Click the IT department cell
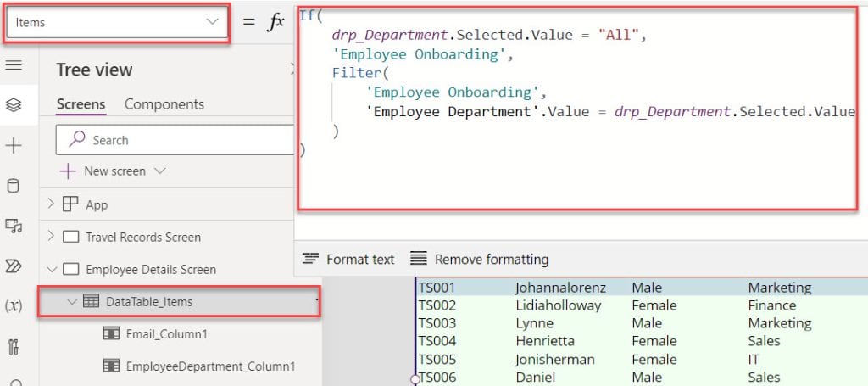Viewport: 868px width, 386px height. (754, 360)
